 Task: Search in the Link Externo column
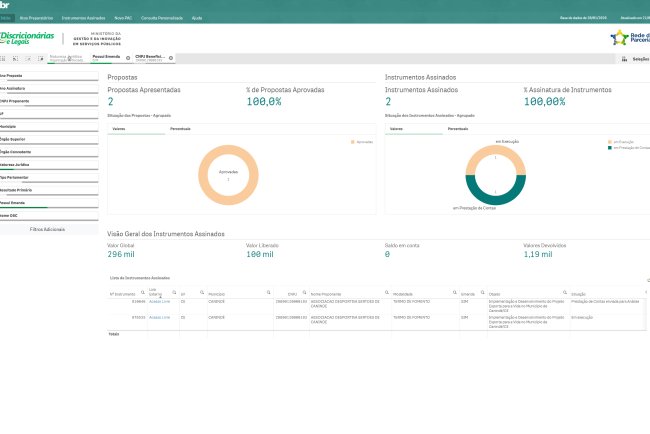pyautogui.click(x=174, y=293)
